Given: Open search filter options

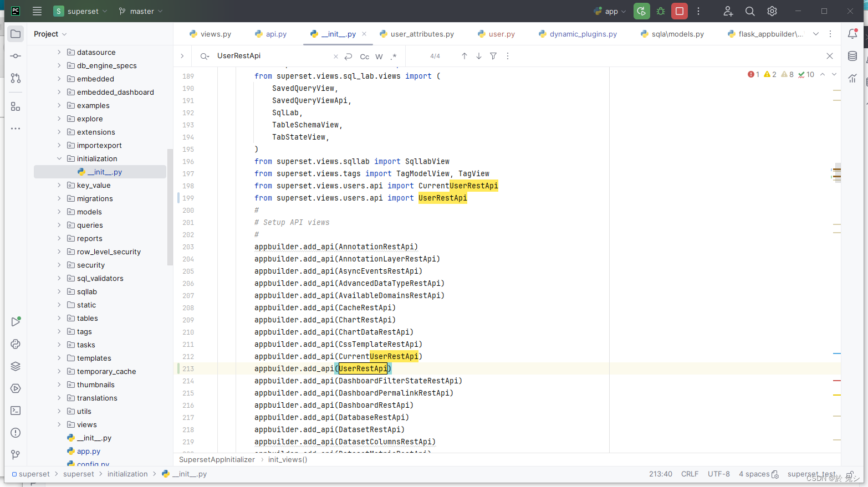Looking at the screenshot, I should [493, 56].
